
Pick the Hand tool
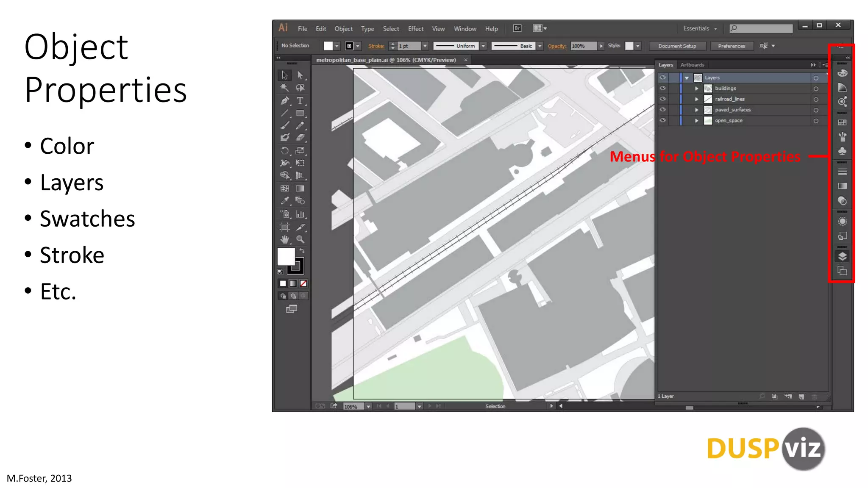(284, 239)
